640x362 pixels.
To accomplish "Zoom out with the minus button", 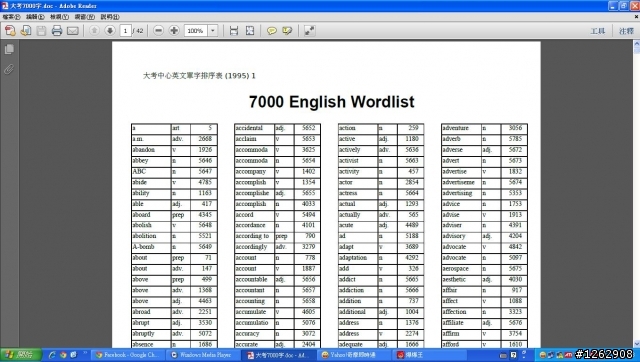I will 159,31.
